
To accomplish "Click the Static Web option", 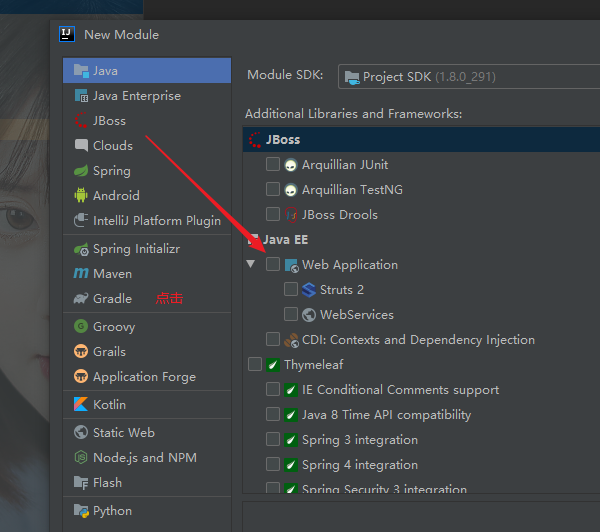I will pos(123,433).
